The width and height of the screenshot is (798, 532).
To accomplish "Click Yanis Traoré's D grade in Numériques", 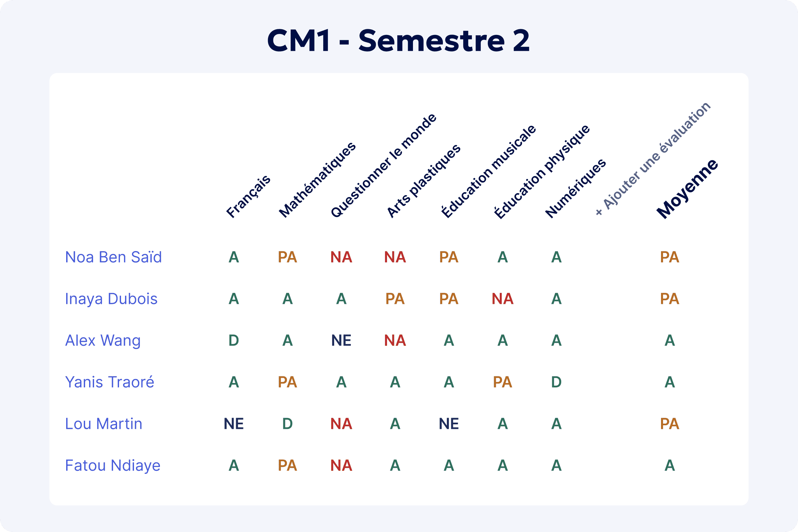I will (x=556, y=382).
